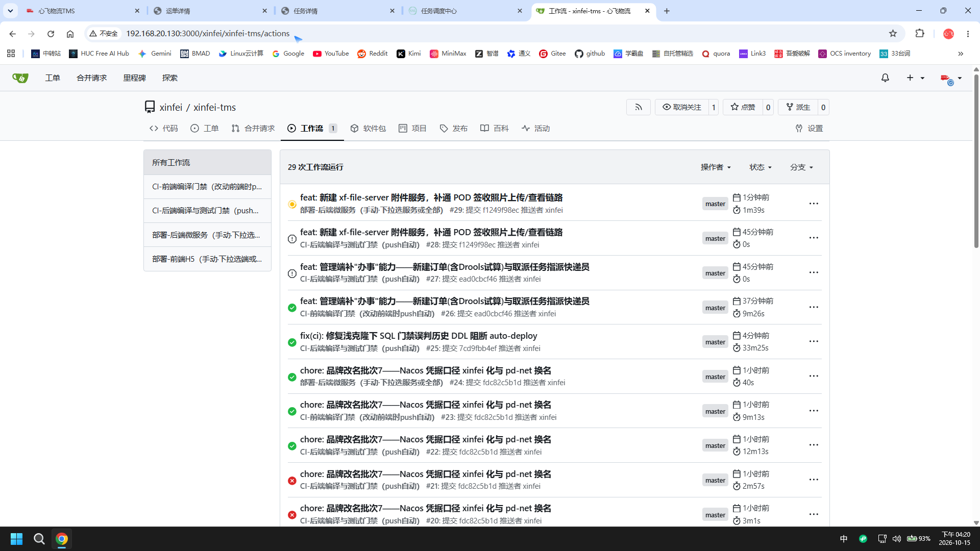
Task: Open the github bookmark
Action: click(x=590, y=54)
